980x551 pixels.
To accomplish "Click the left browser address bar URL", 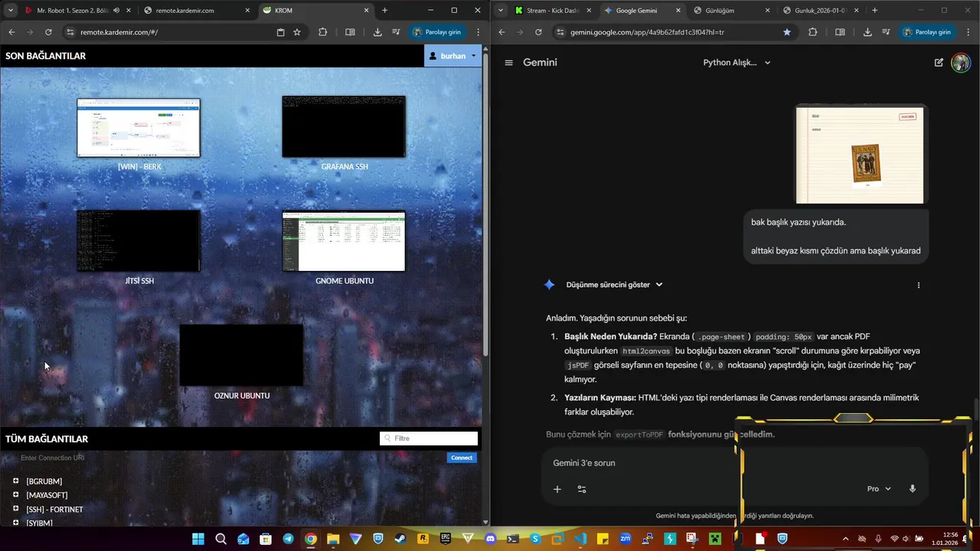I will (x=119, y=32).
